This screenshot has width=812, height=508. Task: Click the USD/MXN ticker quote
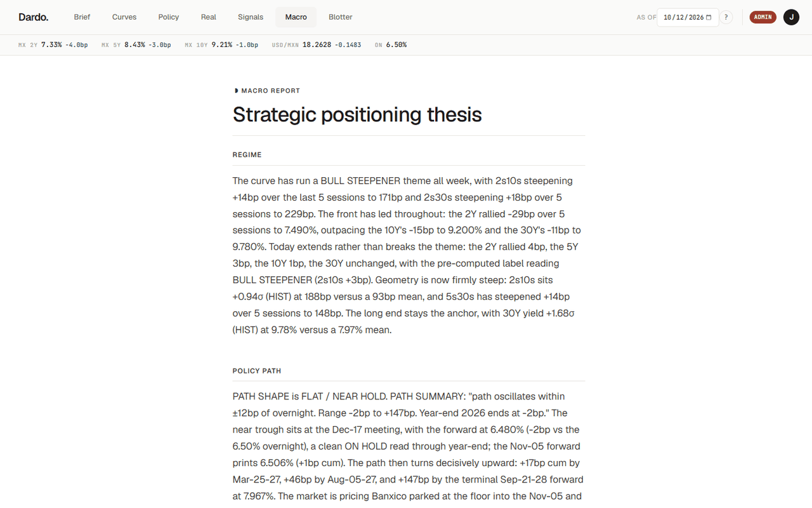[x=317, y=45]
